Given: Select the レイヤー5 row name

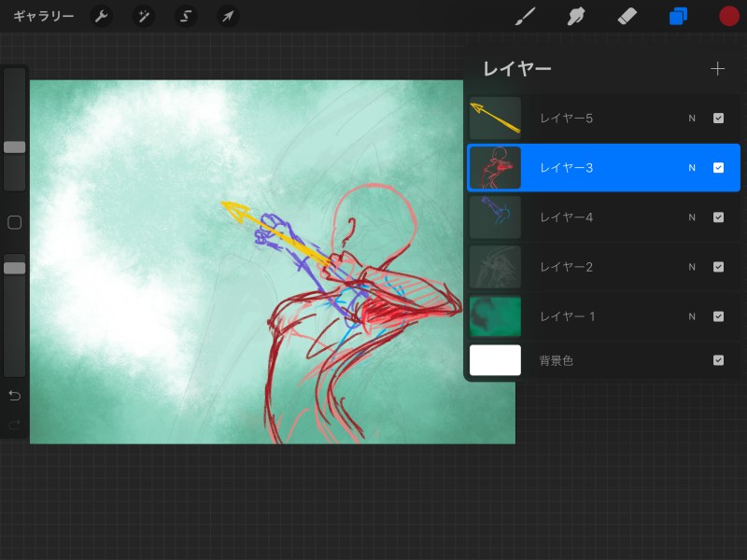Looking at the screenshot, I should pyautogui.click(x=567, y=119).
